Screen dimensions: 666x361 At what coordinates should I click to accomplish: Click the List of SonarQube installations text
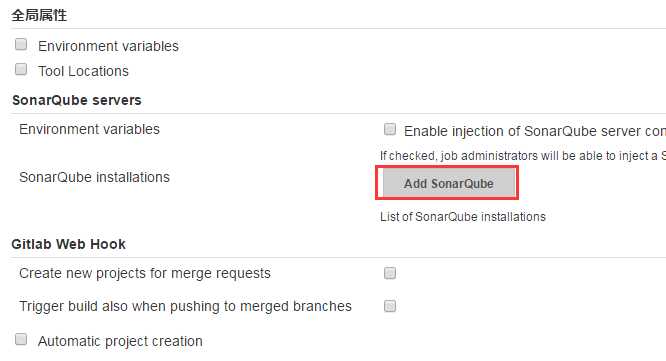pyautogui.click(x=463, y=217)
